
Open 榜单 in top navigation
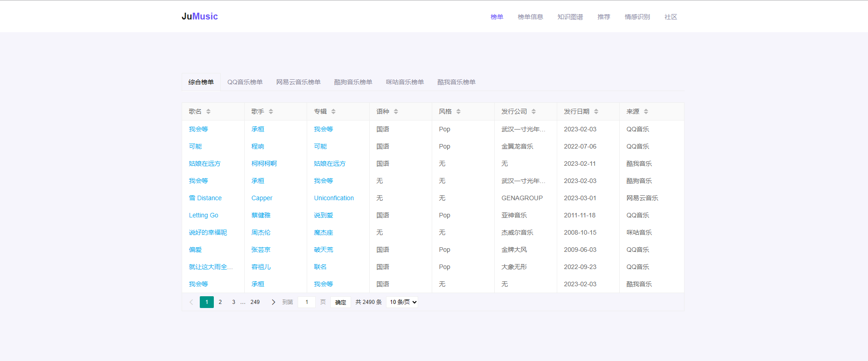point(497,17)
